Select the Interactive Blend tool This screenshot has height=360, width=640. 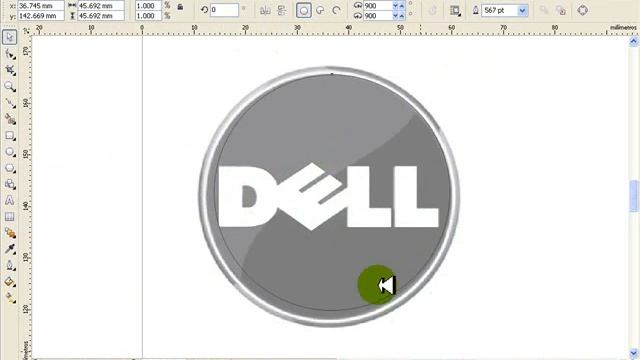click(x=9, y=233)
